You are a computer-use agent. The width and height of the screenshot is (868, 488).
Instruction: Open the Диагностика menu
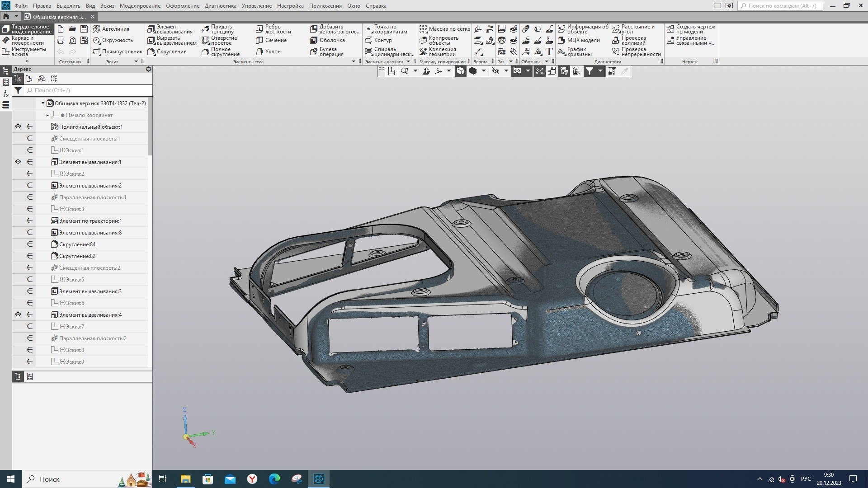[x=220, y=6]
